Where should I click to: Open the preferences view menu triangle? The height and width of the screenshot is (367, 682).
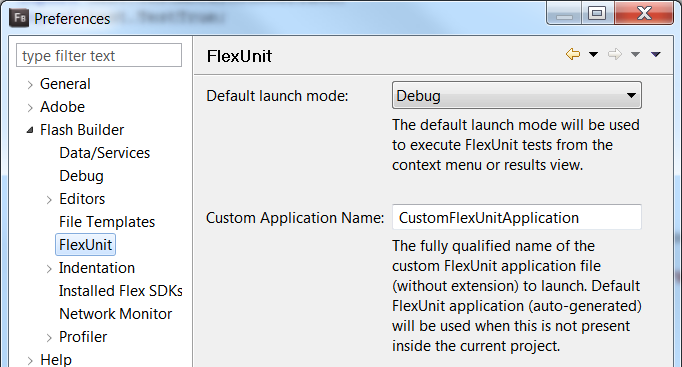656,54
